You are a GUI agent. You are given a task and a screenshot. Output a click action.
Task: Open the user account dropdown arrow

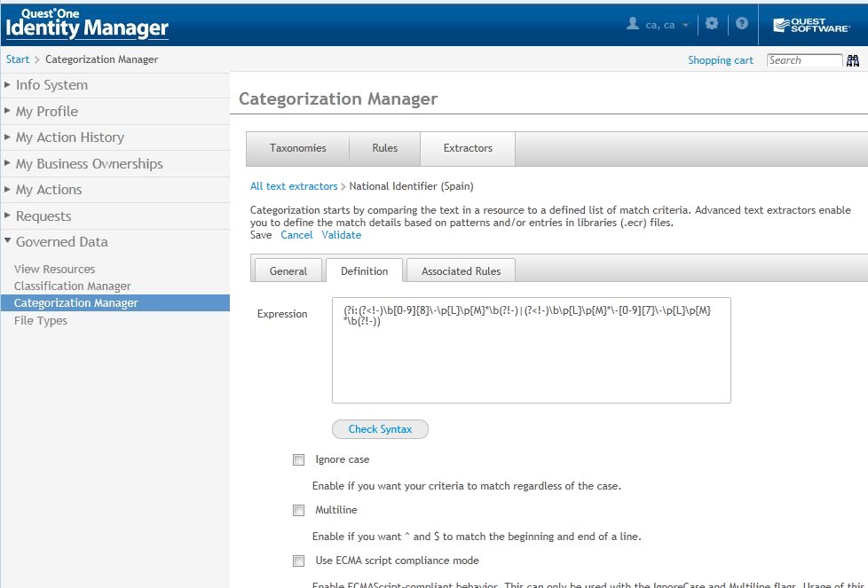pyautogui.click(x=685, y=26)
